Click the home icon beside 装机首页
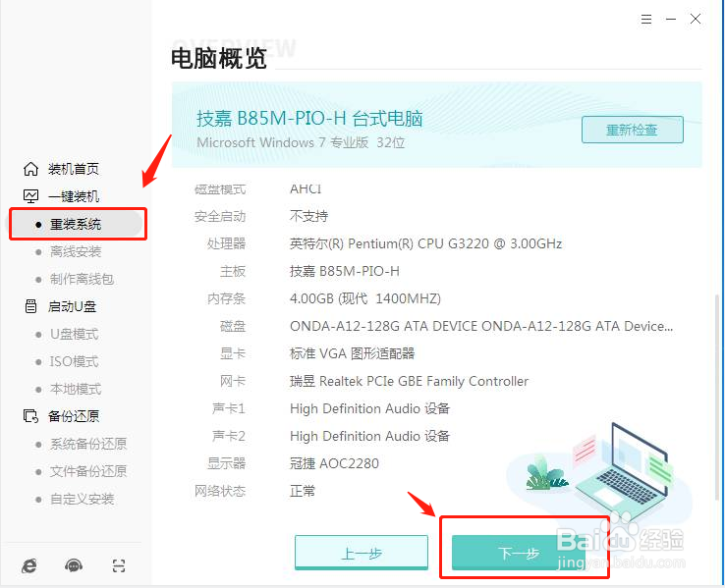725x588 pixels. [31, 169]
